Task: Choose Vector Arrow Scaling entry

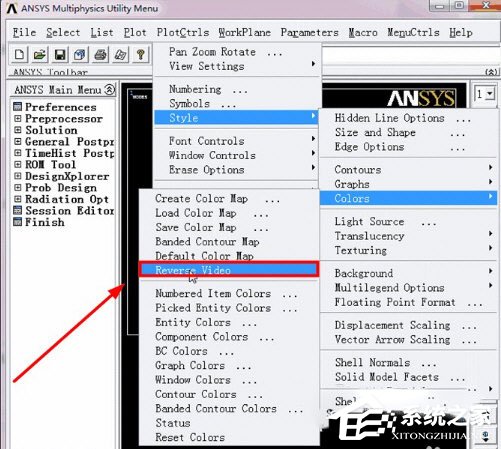Action: [x=408, y=339]
